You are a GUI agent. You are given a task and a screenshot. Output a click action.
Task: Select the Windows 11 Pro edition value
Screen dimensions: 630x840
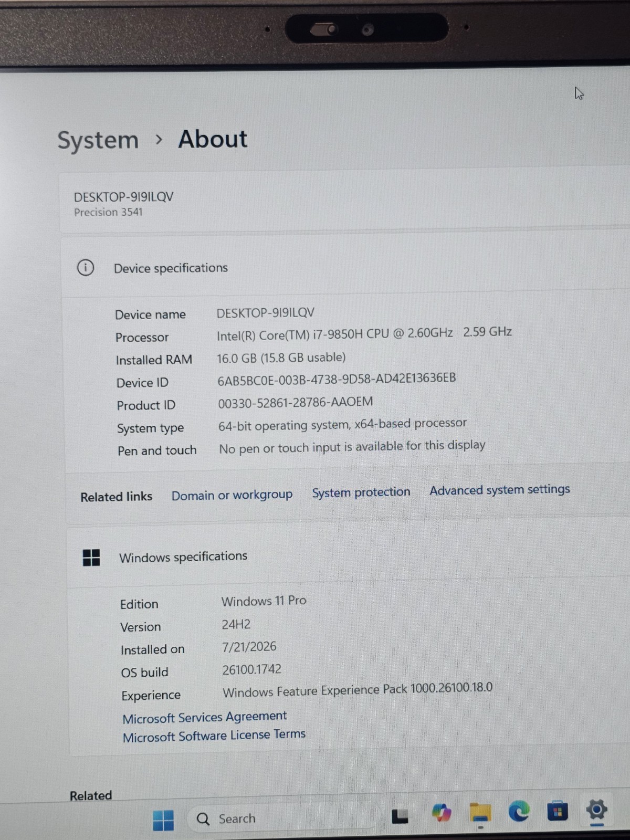[x=264, y=601]
